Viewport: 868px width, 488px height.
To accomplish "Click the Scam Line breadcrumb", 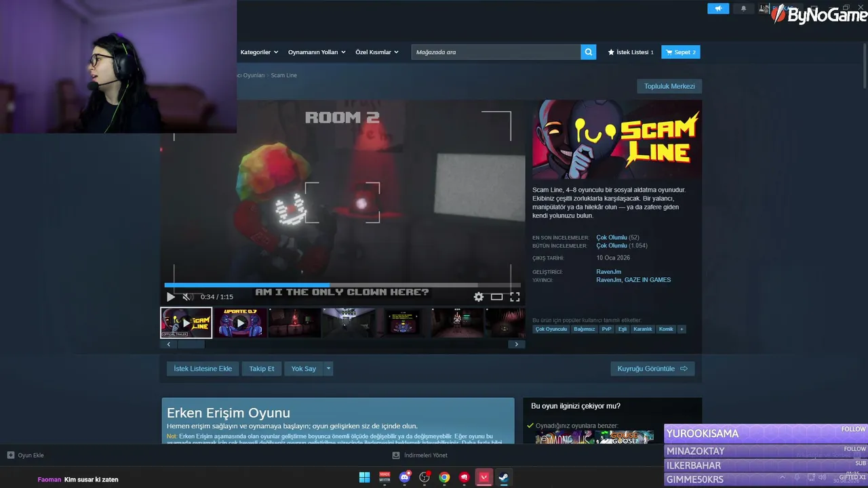I will pos(284,75).
